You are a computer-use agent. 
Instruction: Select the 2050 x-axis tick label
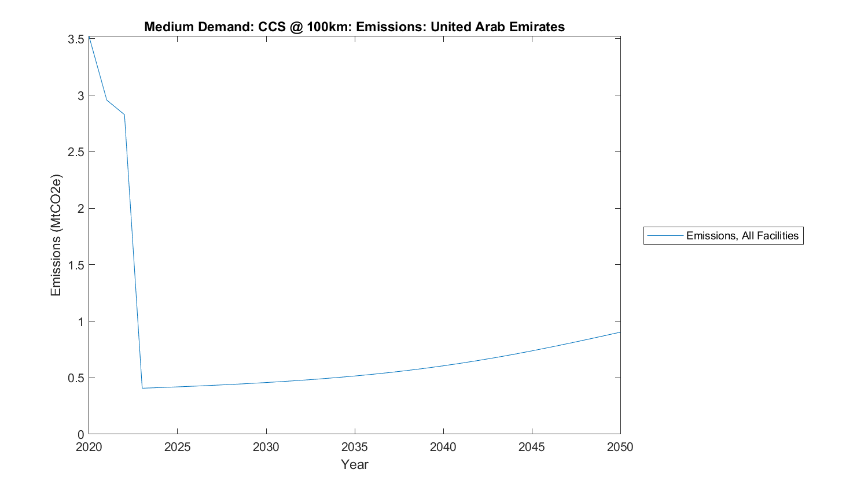click(x=620, y=447)
